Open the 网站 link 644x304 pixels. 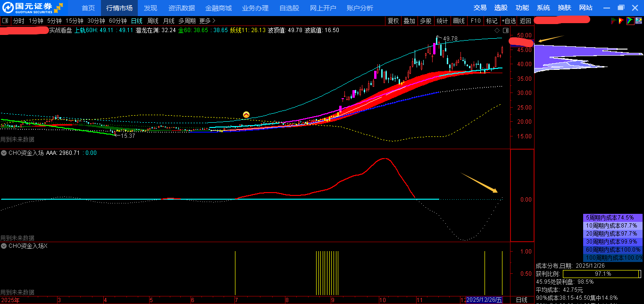pyautogui.click(x=586, y=8)
